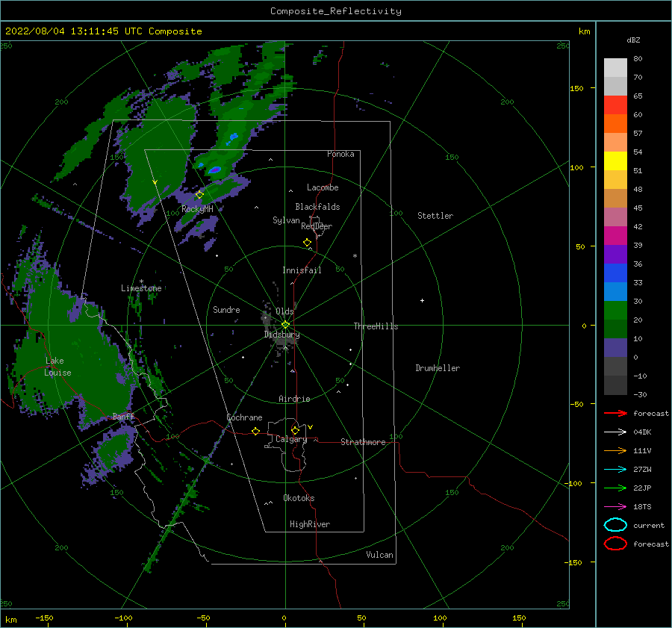Click the orange 111V arrow in legend
This screenshot has width=672, height=628.
click(615, 450)
